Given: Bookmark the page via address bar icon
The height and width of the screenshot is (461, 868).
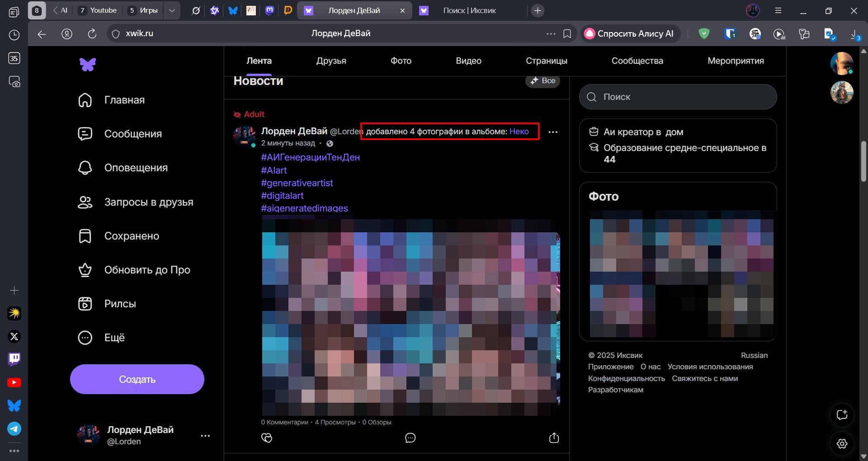Looking at the screenshot, I should [567, 34].
